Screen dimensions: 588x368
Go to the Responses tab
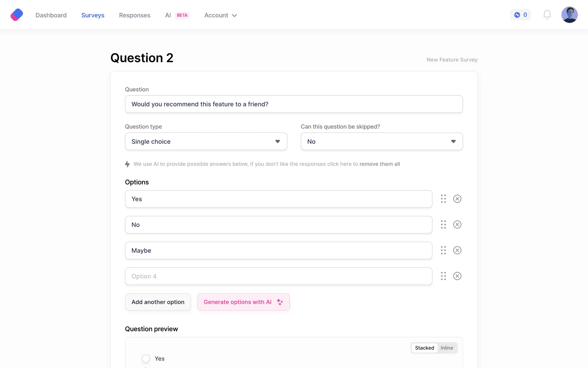pos(134,15)
